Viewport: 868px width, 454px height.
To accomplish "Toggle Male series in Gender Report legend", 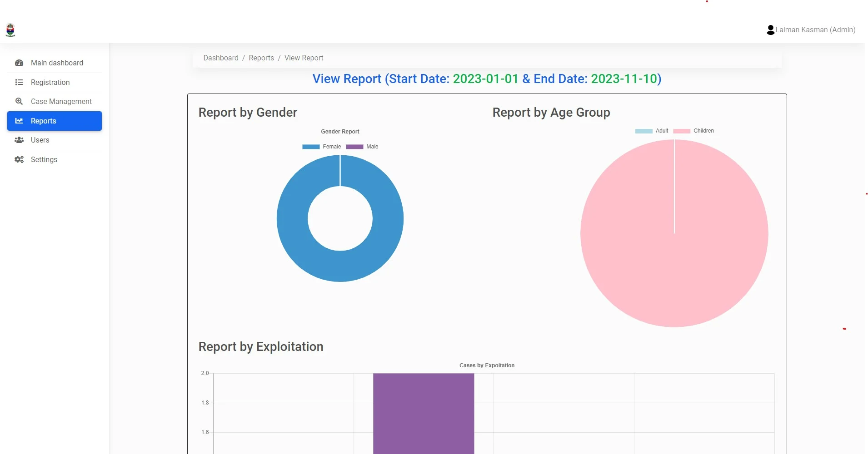I will (x=362, y=147).
